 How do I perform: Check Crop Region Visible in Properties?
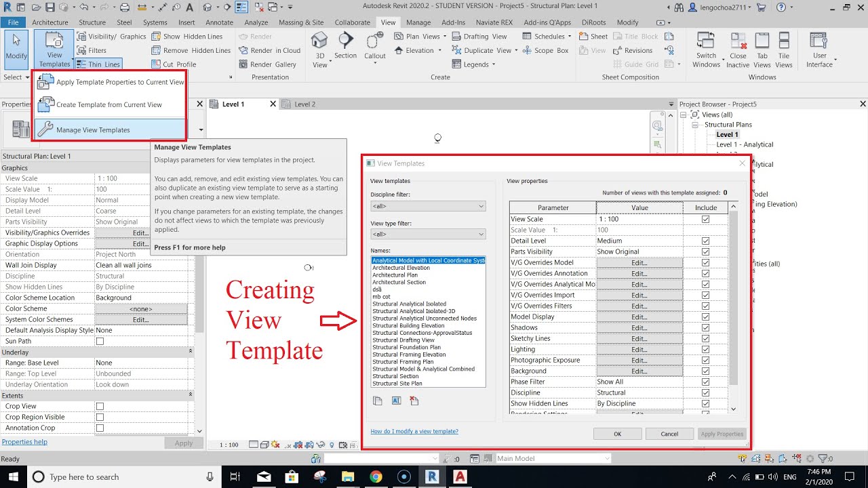point(100,417)
